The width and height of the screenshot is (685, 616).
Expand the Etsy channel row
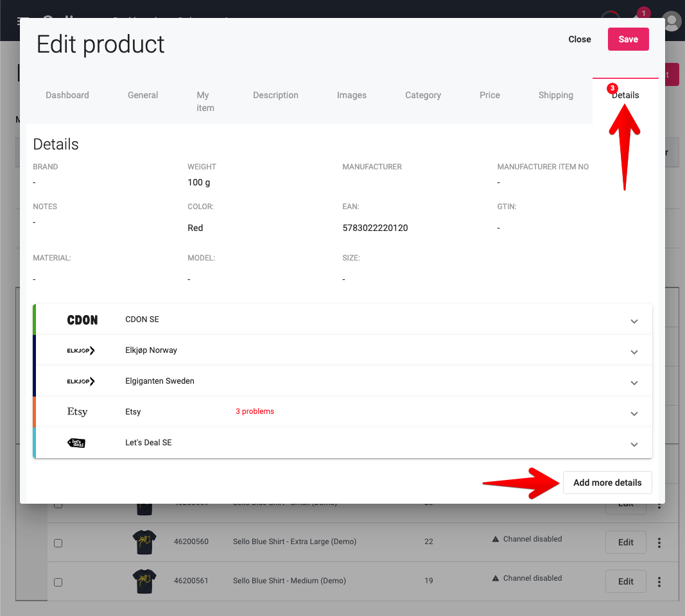point(634,413)
